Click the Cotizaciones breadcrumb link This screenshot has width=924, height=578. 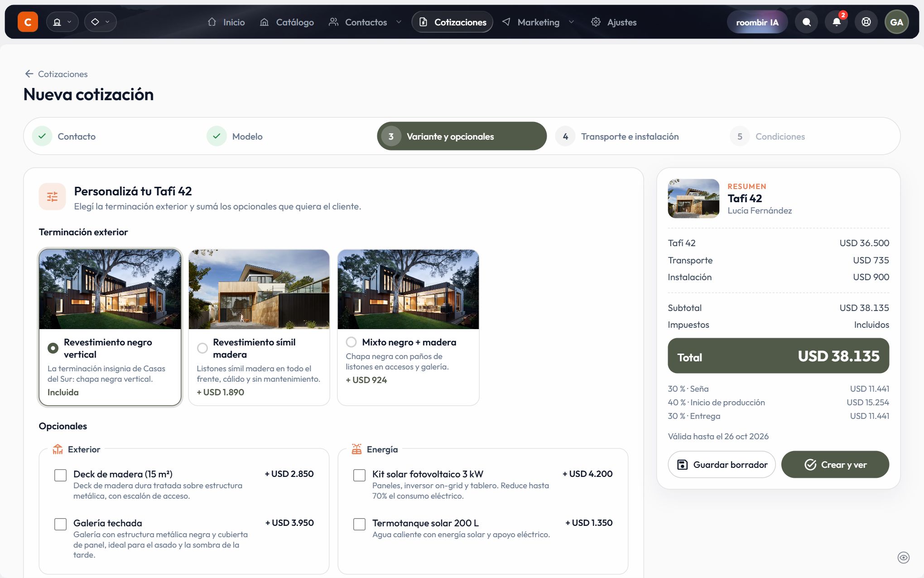coord(63,73)
